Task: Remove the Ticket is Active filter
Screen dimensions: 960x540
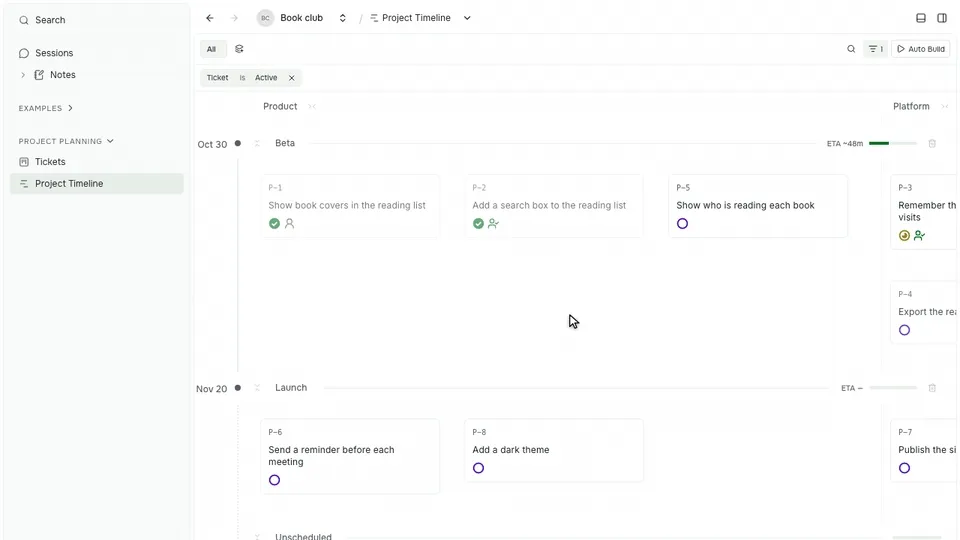Action: click(x=291, y=78)
